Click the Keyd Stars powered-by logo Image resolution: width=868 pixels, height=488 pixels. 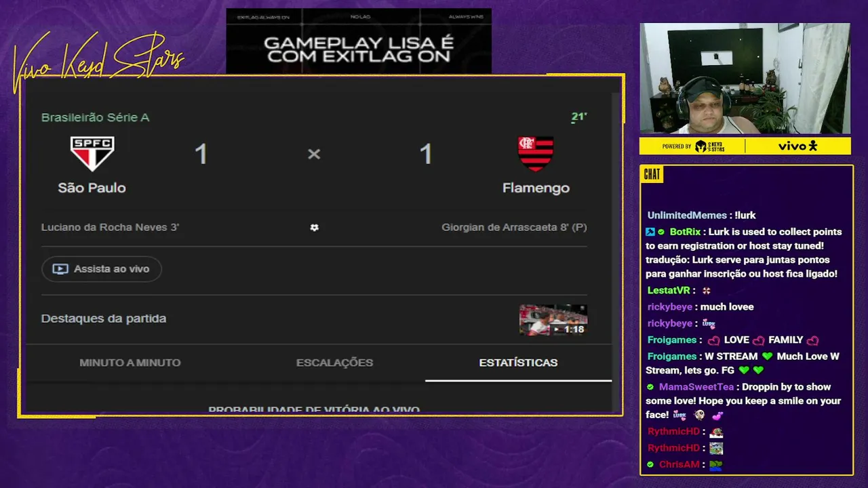point(710,146)
